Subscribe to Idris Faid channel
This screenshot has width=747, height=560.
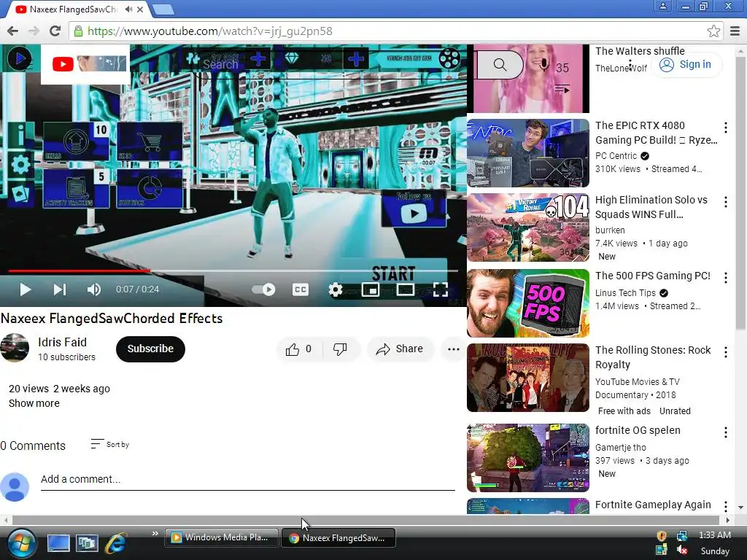coord(150,349)
